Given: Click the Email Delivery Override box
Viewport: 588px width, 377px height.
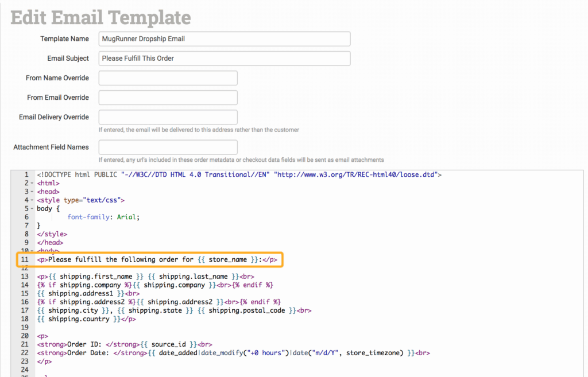Looking at the screenshot, I should click(x=168, y=117).
